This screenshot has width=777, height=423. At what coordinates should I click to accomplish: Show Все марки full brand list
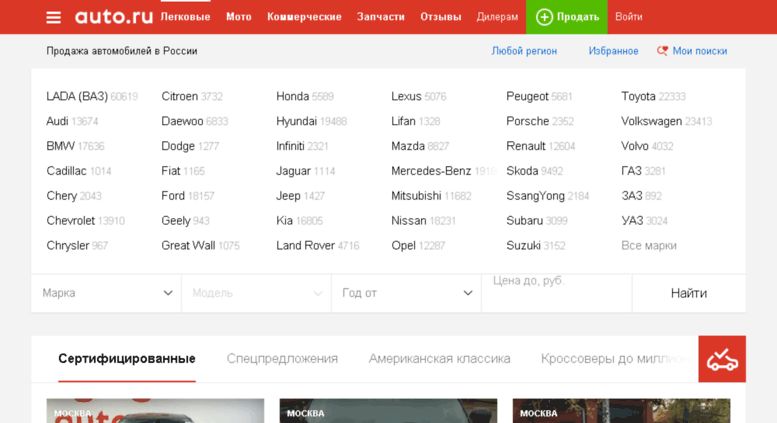[x=649, y=246]
